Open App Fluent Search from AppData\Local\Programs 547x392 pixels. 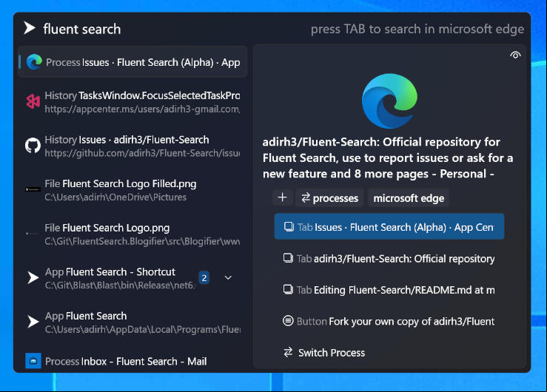tap(132, 322)
